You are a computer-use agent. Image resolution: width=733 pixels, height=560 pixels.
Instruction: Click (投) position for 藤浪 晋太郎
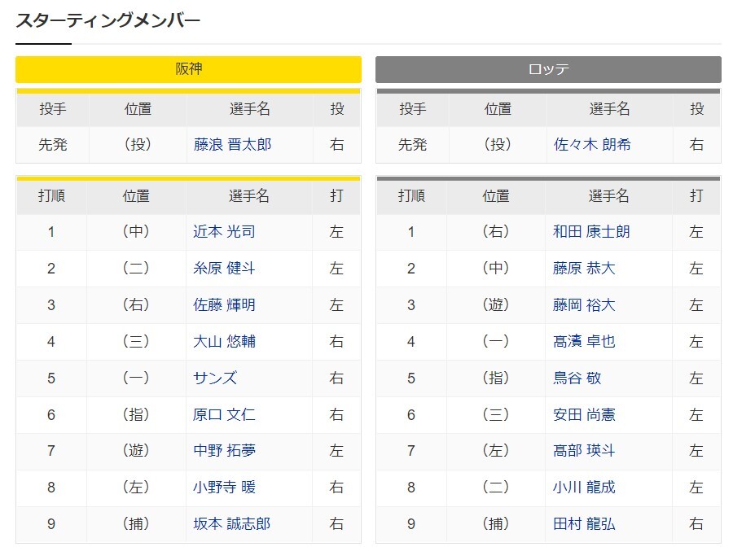(x=138, y=144)
